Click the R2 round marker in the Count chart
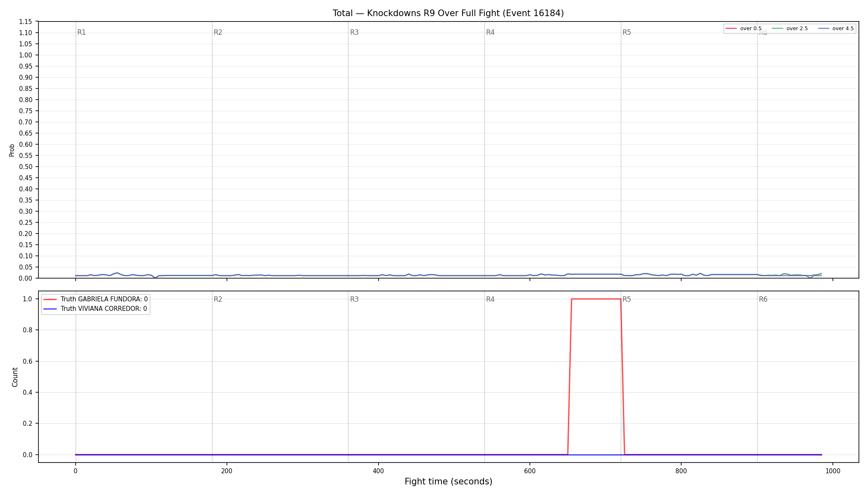Viewport: 868px width, 496px height. [x=218, y=300]
